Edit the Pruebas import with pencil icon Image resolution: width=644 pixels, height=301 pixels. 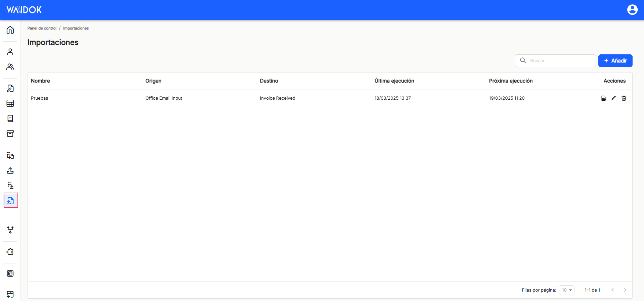pyautogui.click(x=614, y=98)
